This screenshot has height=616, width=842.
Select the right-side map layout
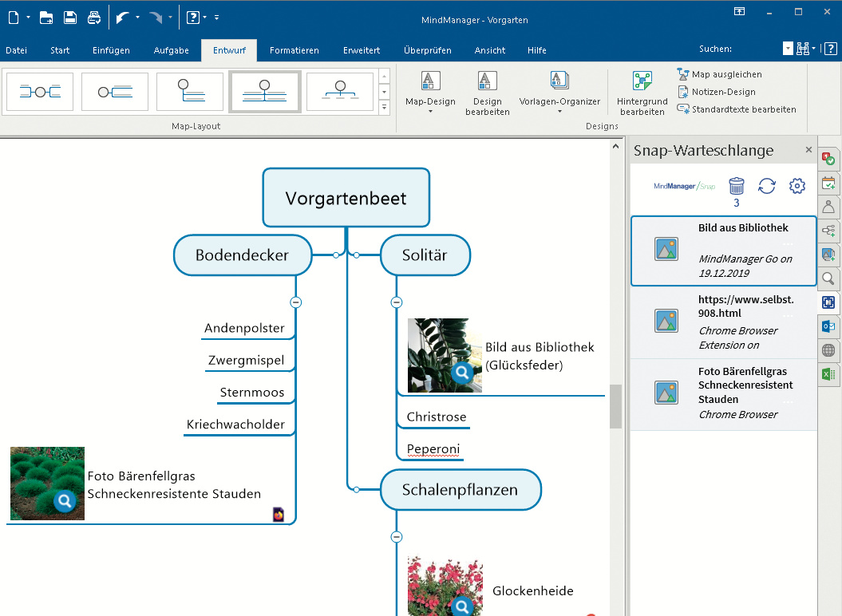(114, 92)
